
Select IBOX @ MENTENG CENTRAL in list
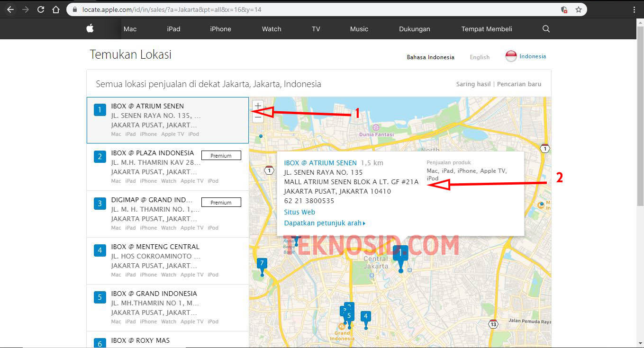click(168, 260)
